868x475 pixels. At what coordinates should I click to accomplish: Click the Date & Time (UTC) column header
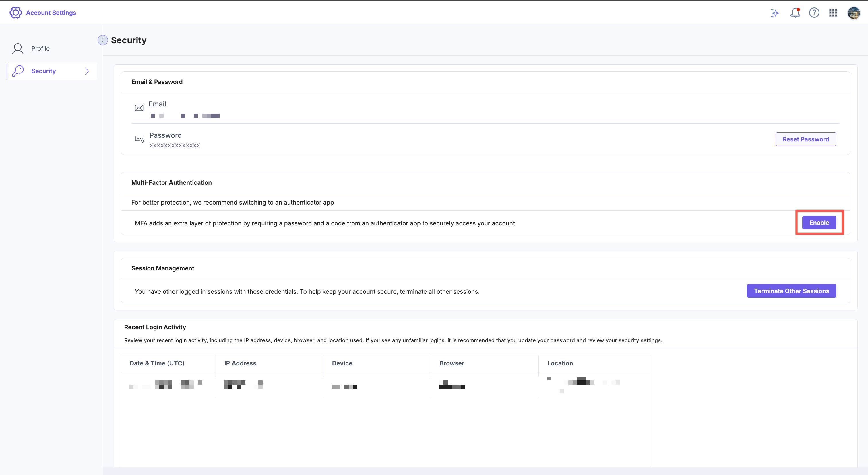157,363
